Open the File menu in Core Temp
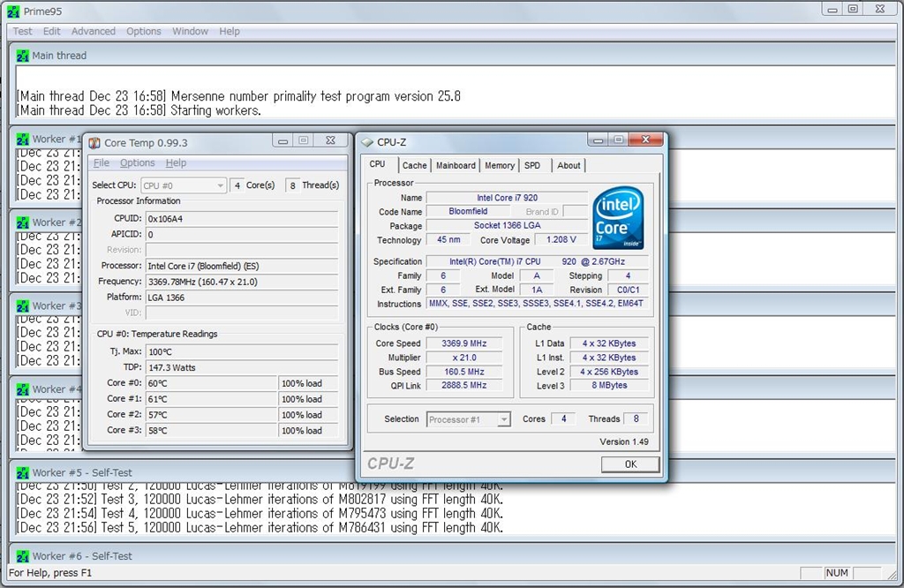The image size is (904, 588). point(102,163)
